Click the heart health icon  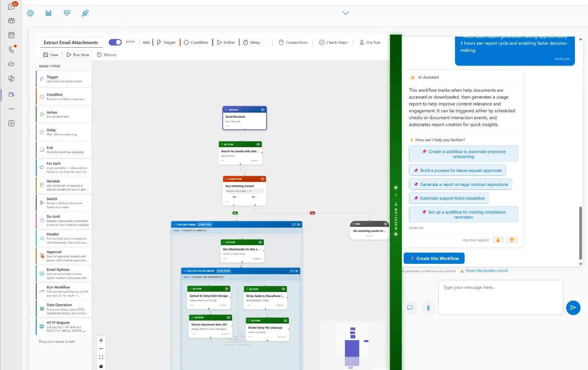(67, 13)
